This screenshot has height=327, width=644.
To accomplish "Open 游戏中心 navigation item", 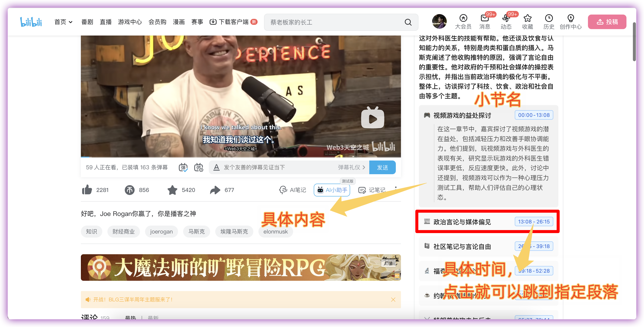I will pos(130,22).
